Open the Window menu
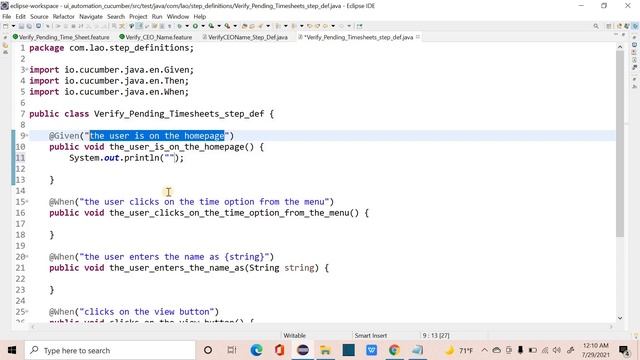640x360 pixels. tap(178, 17)
